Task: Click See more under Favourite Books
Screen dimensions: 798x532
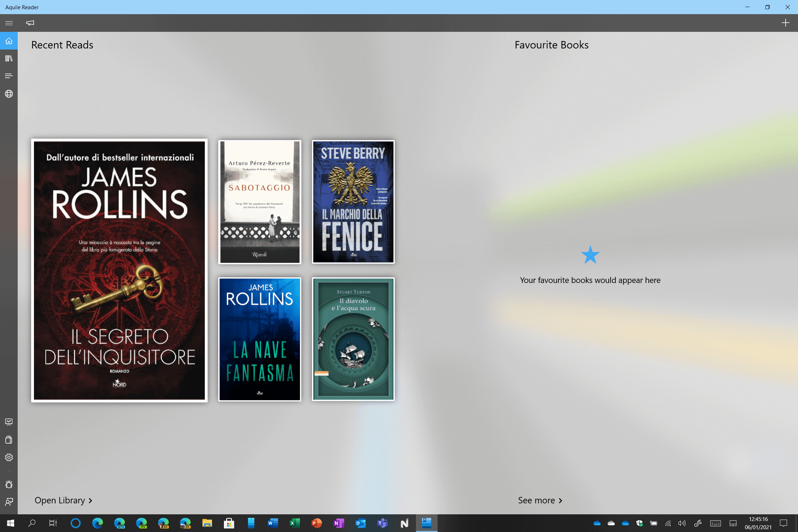Action: [x=540, y=501]
